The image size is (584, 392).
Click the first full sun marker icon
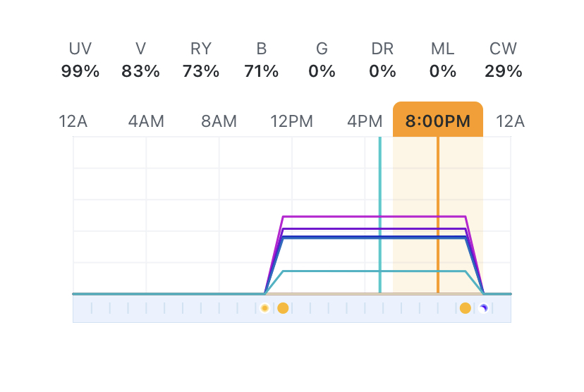283,308
